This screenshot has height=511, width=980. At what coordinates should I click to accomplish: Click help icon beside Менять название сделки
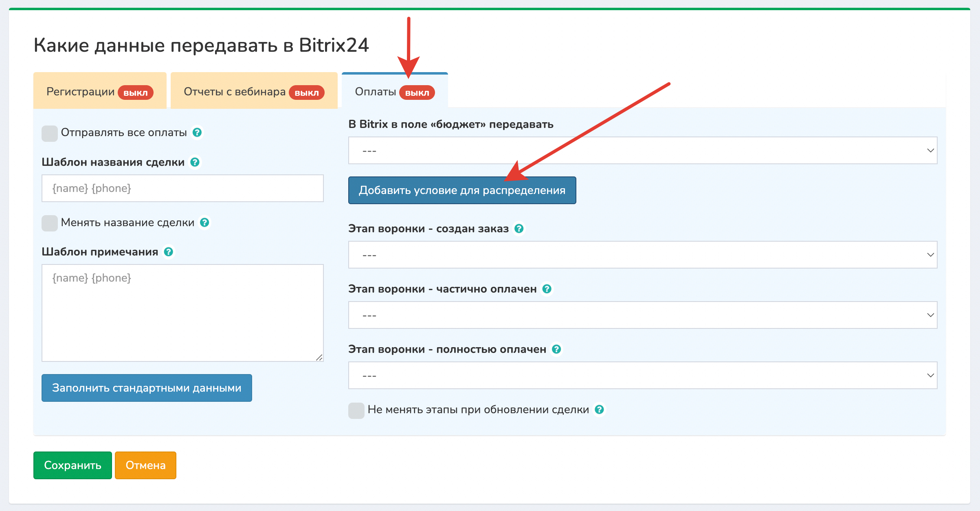point(205,222)
